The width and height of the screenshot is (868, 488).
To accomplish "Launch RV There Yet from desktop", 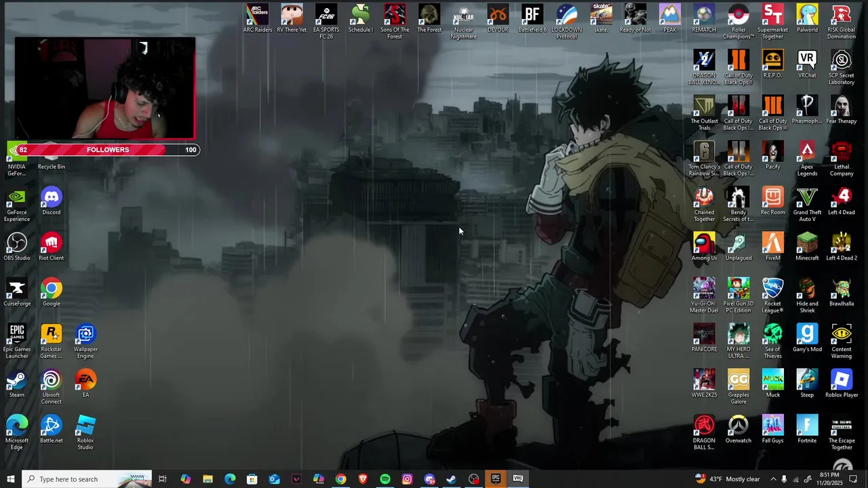I will (292, 19).
